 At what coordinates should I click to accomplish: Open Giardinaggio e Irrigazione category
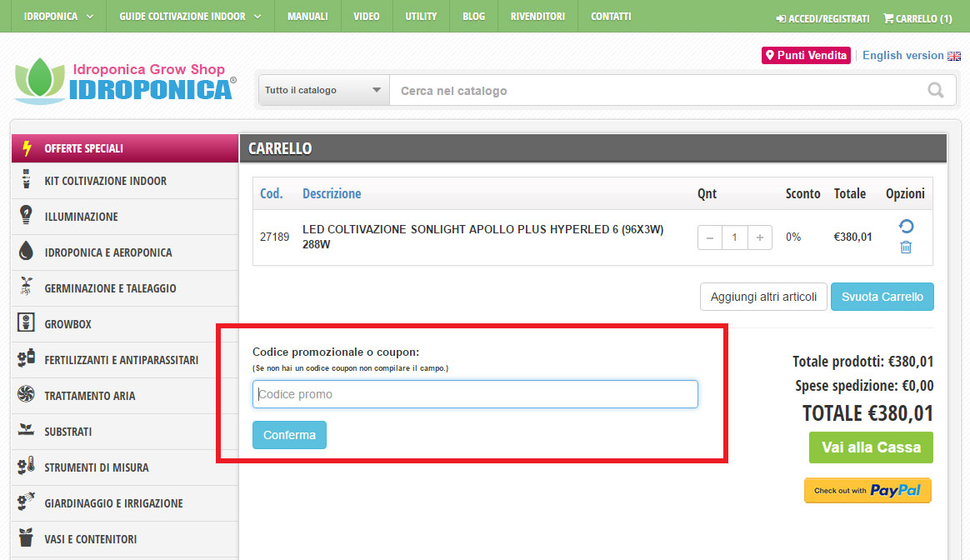[x=125, y=503]
